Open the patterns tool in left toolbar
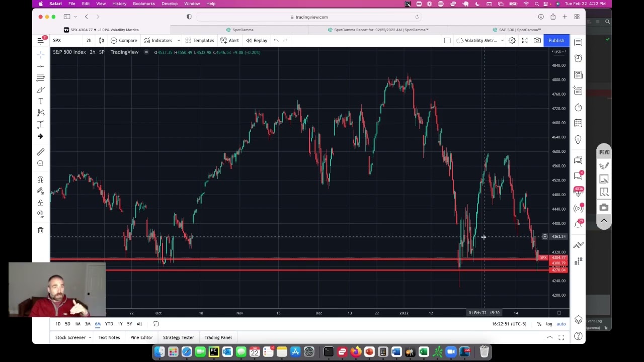 tap(41, 113)
